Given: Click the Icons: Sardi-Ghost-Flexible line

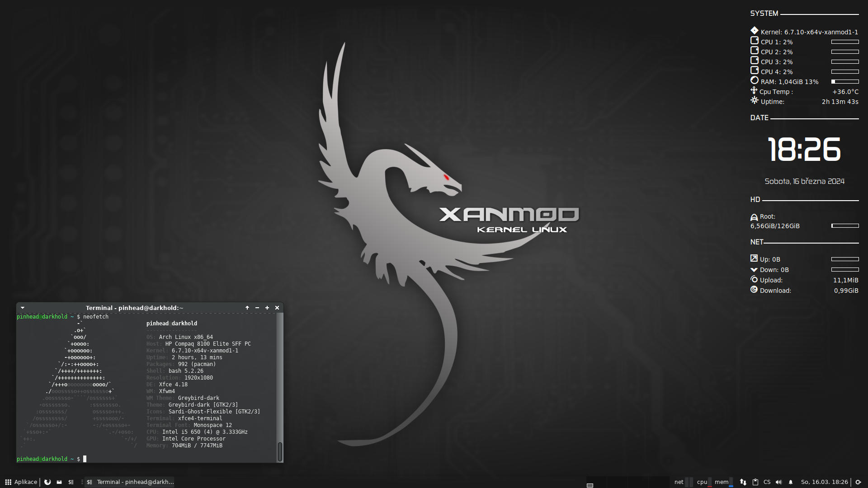Looking at the screenshot, I should 203,412.
